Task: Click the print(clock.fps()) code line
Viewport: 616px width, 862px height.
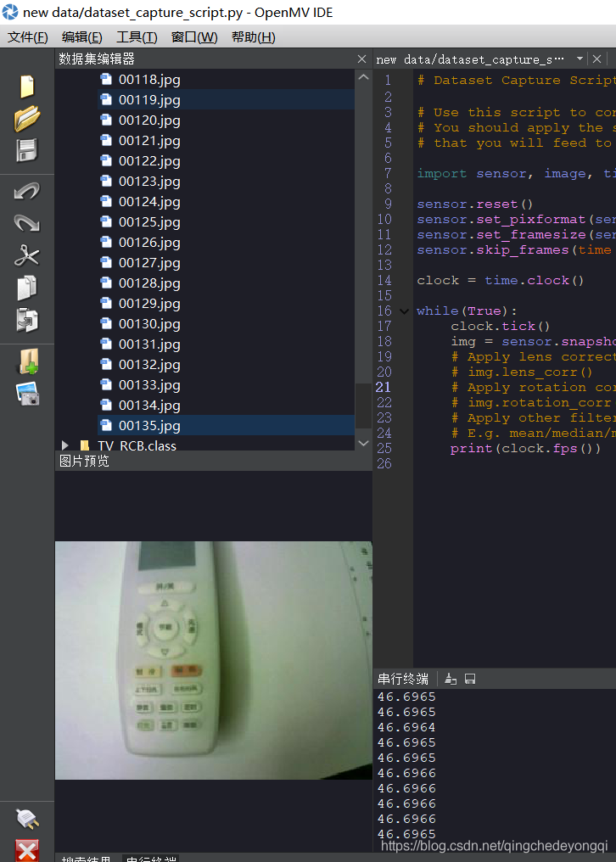Action: pos(526,449)
